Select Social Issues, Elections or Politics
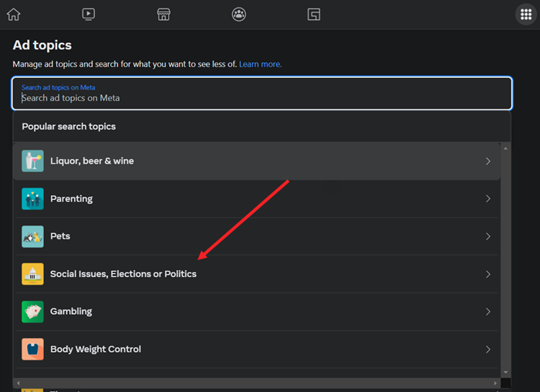The width and height of the screenshot is (540, 392). (x=123, y=274)
